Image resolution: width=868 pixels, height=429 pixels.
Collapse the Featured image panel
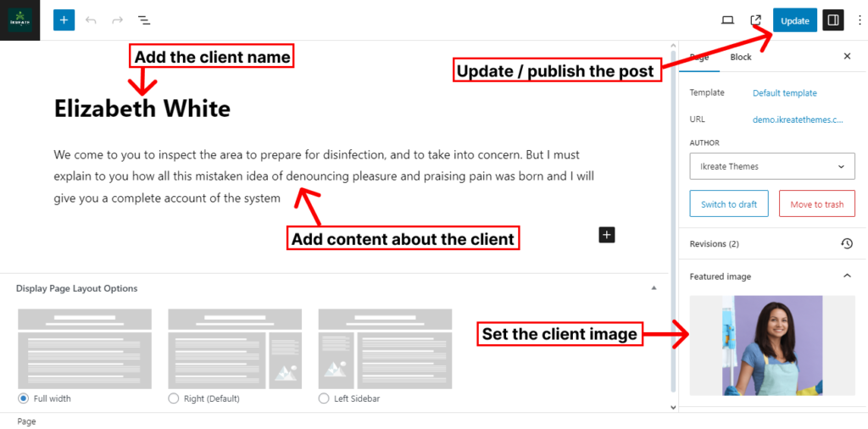[847, 276]
